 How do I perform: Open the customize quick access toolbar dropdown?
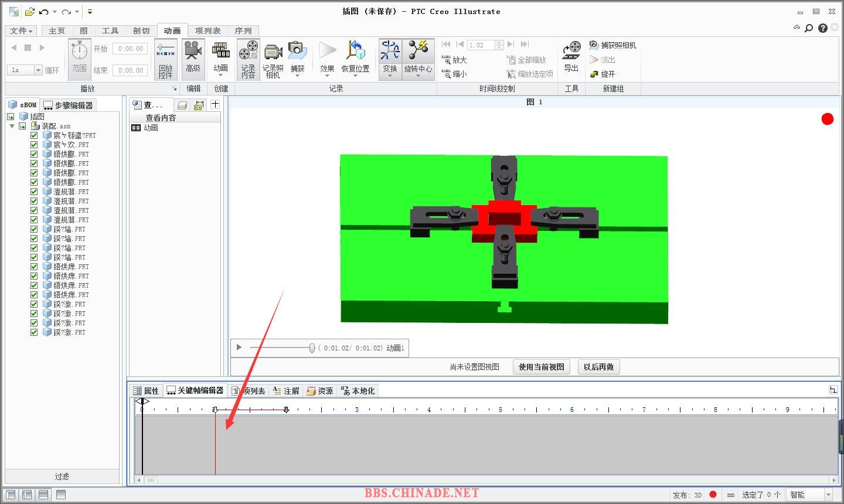pos(90,11)
